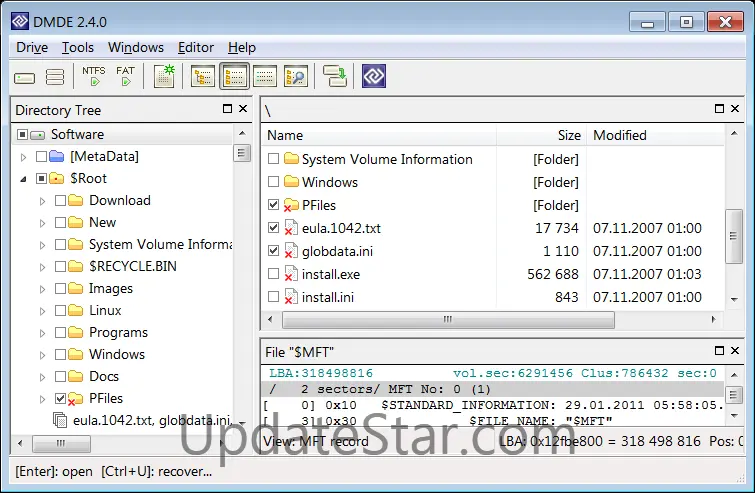
Task: Toggle the file list panel toolbar icon
Action: point(234,76)
